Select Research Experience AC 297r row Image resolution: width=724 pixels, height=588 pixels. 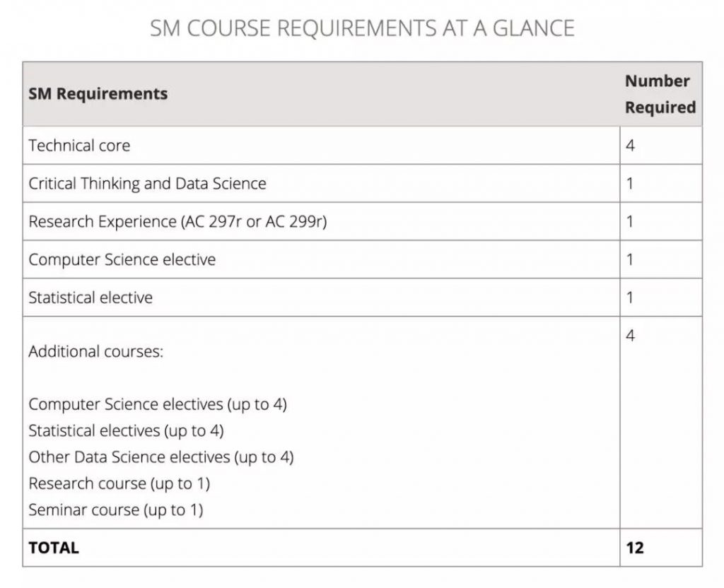point(321,221)
